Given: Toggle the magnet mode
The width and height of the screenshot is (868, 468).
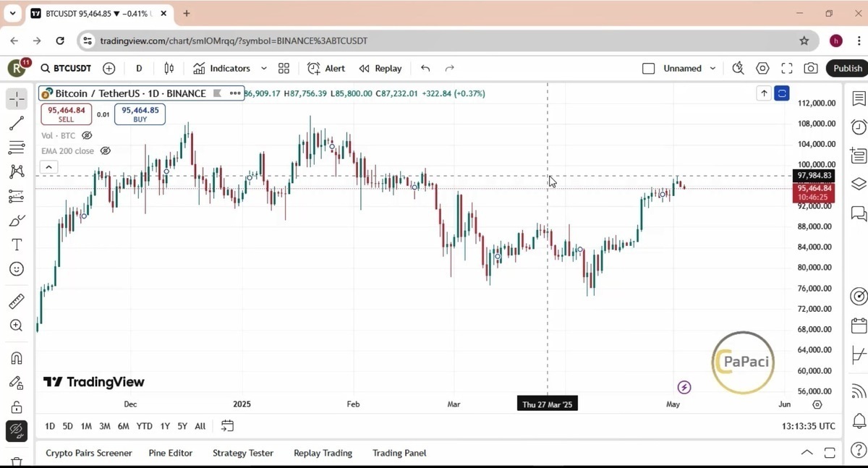Looking at the screenshot, I should (17, 359).
